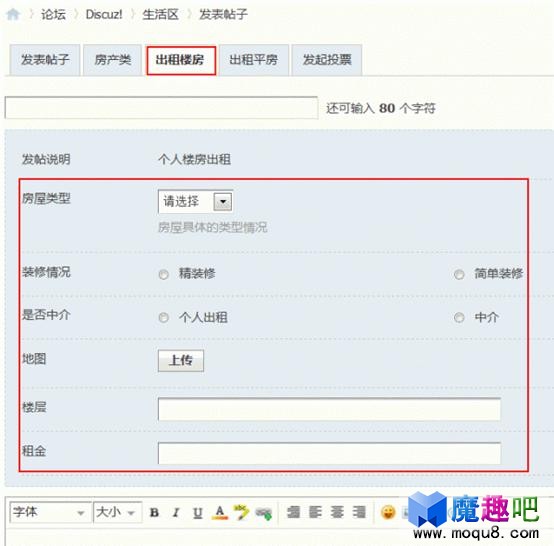Open the font color picker
The height and width of the screenshot is (546, 554).
220,512
